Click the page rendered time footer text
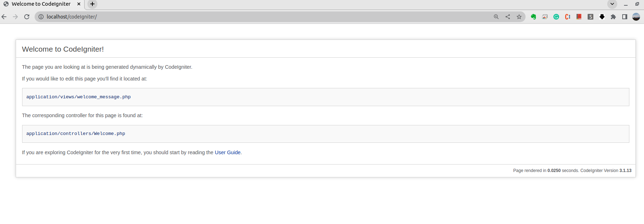This screenshot has width=644, height=224. coord(572,171)
